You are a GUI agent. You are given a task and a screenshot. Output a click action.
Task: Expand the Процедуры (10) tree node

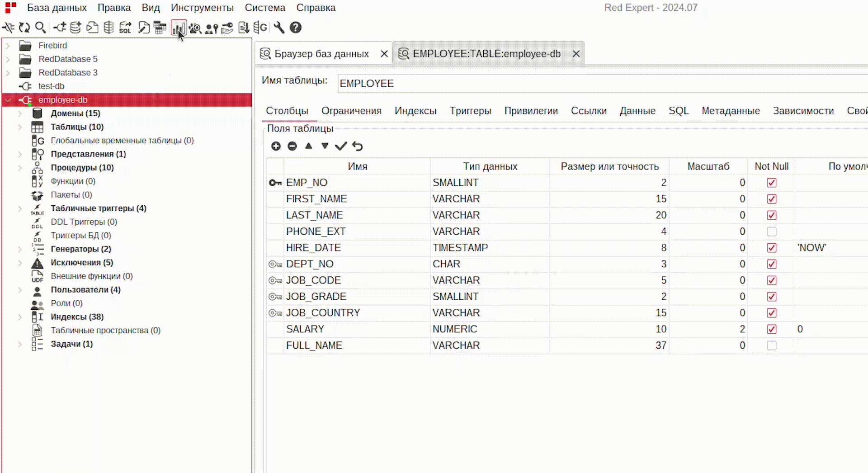tap(20, 168)
